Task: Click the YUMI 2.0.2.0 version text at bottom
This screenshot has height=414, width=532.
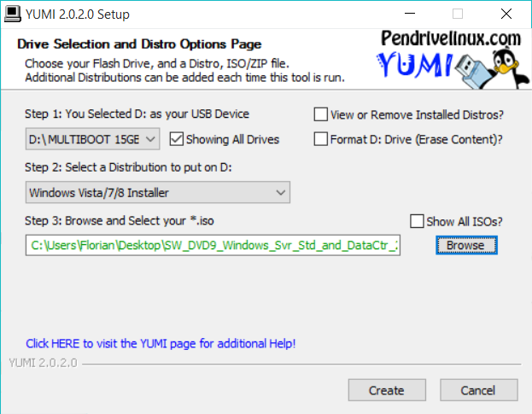Action: click(x=43, y=363)
